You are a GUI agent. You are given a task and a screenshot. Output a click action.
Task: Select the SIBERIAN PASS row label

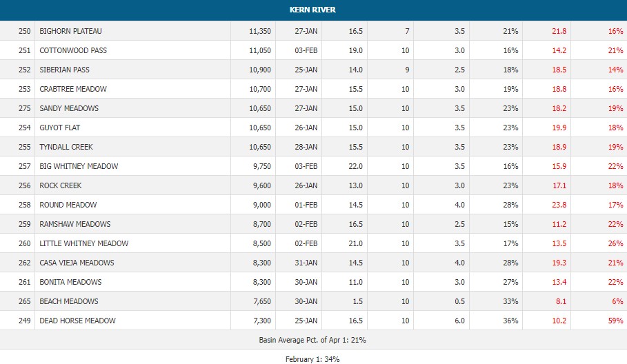point(65,70)
